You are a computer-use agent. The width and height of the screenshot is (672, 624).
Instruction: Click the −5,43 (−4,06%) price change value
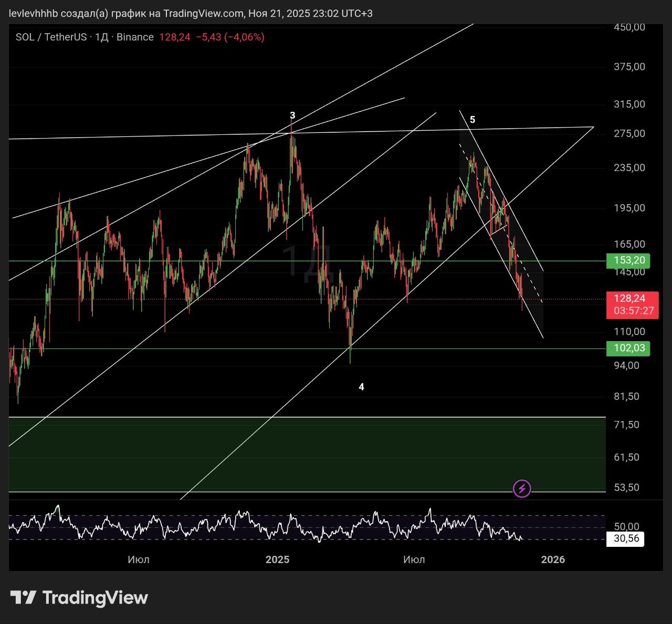230,37
